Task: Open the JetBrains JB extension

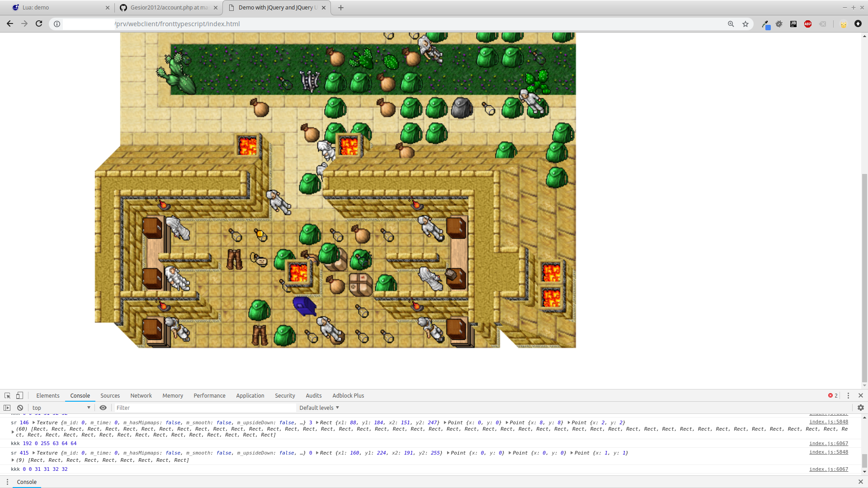Action: pyautogui.click(x=793, y=24)
